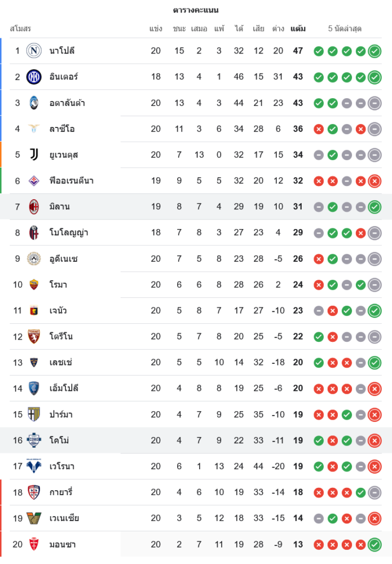Click the Juventus club crest
Image resolution: width=392 pixels, height=564 pixels.
(x=34, y=155)
